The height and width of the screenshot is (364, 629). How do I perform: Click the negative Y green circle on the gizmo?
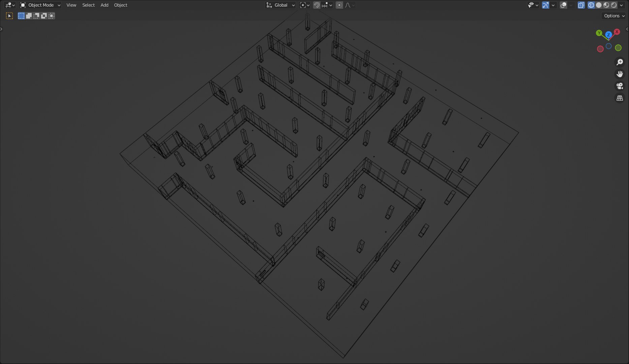click(618, 48)
